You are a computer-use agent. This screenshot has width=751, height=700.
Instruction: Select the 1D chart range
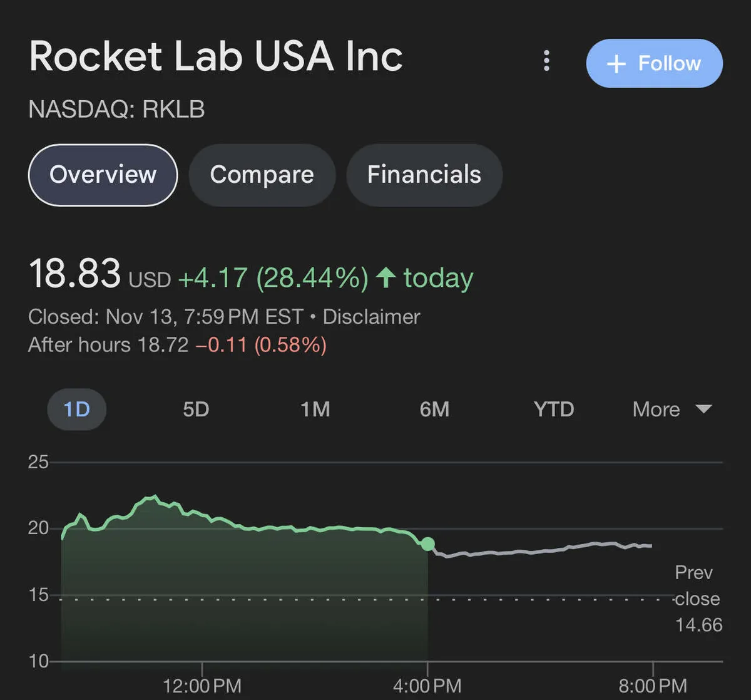(x=76, y=409)
